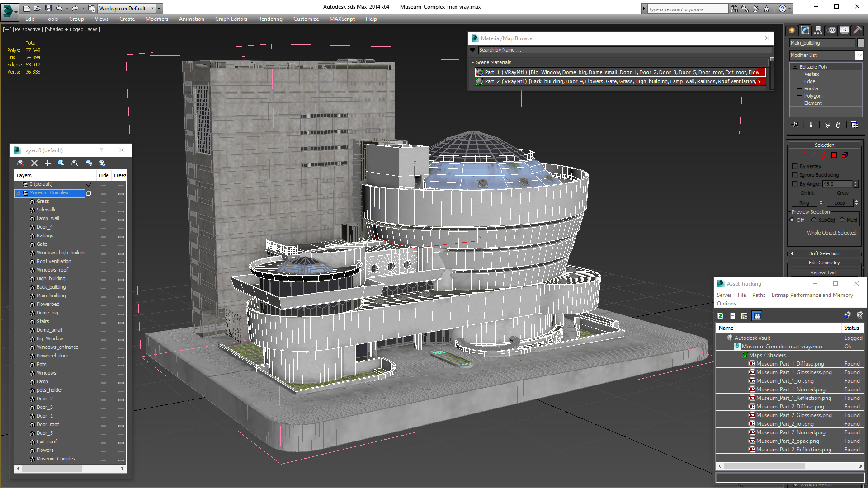Click the Subscription Center key icon

click(x=745, y=9)
